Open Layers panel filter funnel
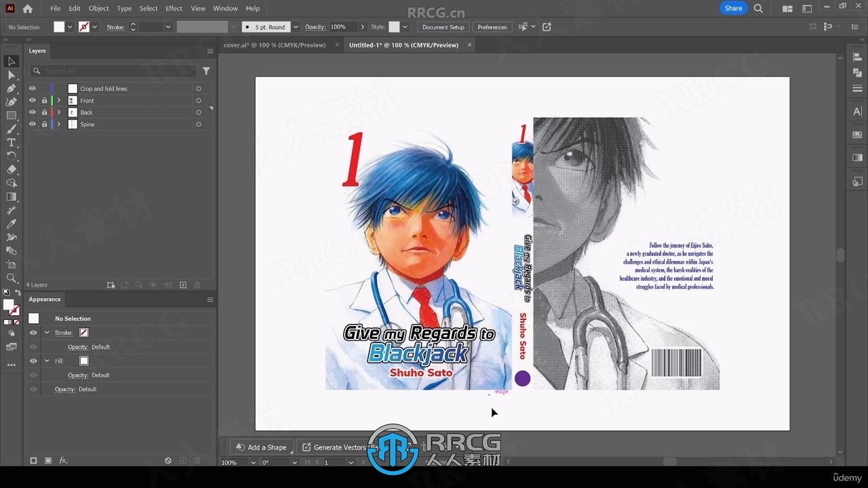Viewport: 868px width, 488px height. pyautogui.click(x=206, y=70)
